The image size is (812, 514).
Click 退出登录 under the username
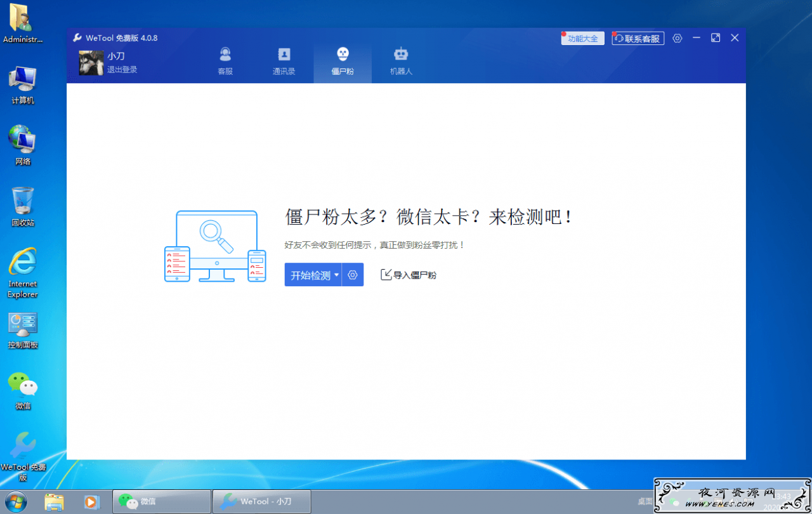(122, 70)
